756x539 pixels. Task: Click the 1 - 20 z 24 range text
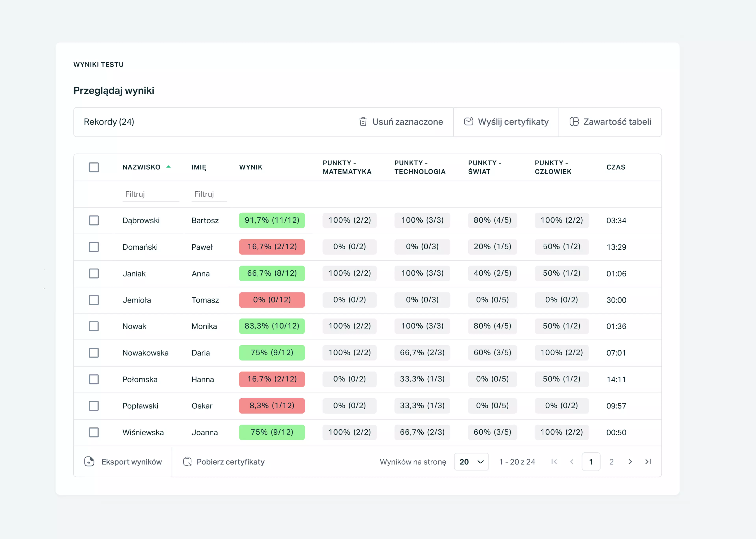click(517, 462)
